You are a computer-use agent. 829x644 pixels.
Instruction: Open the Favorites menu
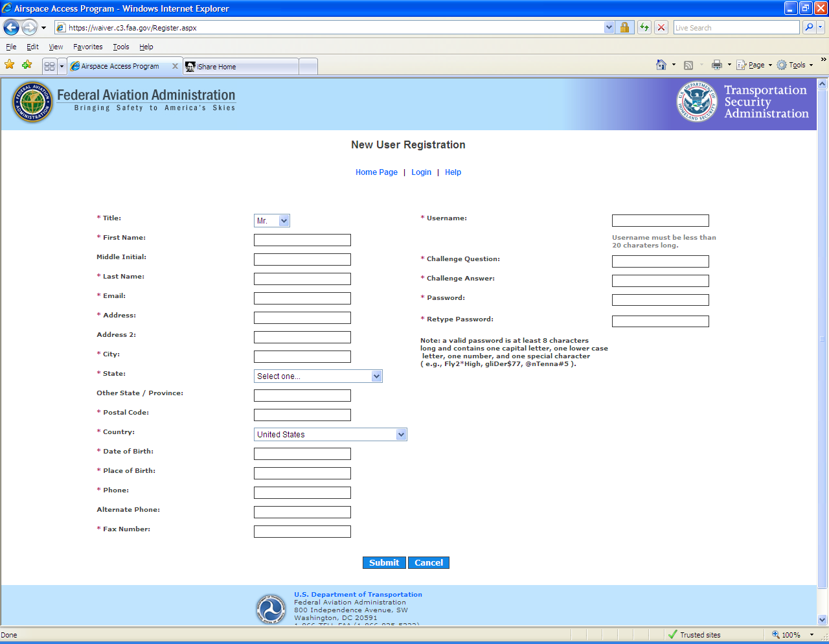click(x=88, y=47)
